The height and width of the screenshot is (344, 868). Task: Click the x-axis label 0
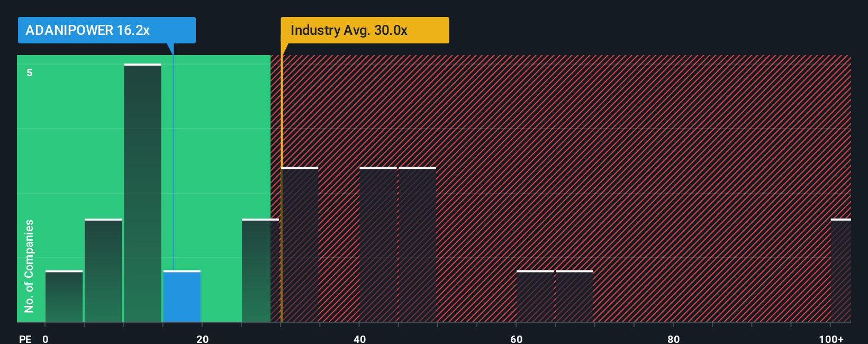tap(46, 339)
